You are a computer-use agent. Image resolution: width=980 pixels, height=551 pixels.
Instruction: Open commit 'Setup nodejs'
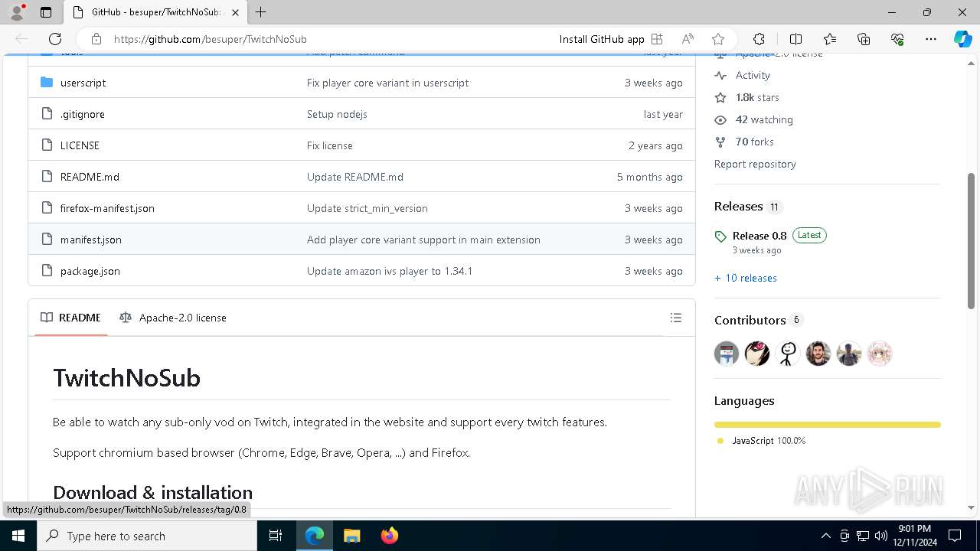[x=337, y=114]
